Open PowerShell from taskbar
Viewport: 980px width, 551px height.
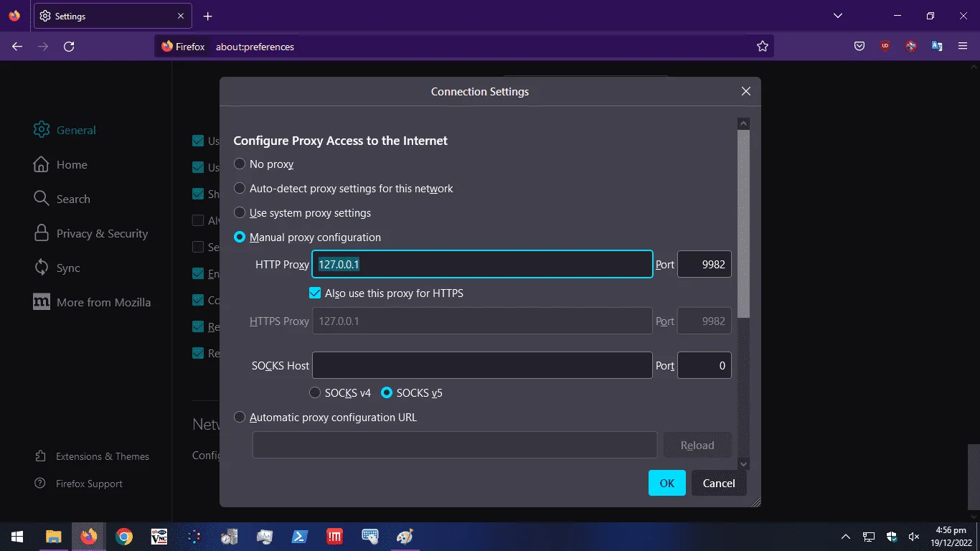point(299,537)
